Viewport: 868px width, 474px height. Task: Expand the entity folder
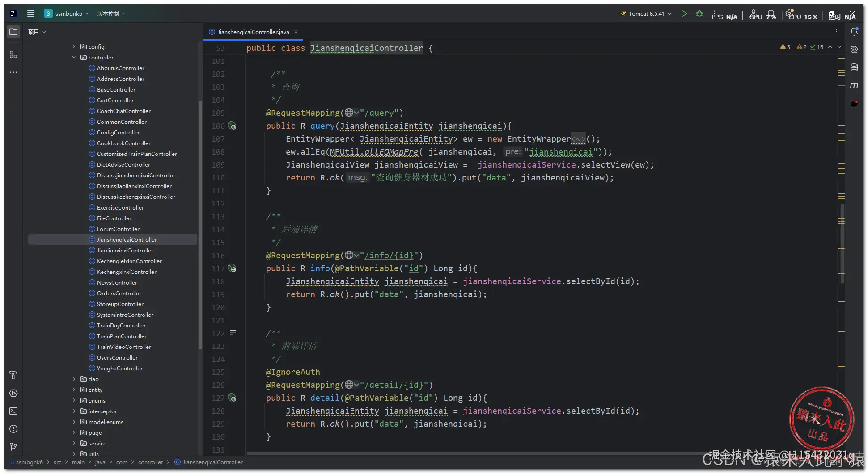tap(74, 390)
